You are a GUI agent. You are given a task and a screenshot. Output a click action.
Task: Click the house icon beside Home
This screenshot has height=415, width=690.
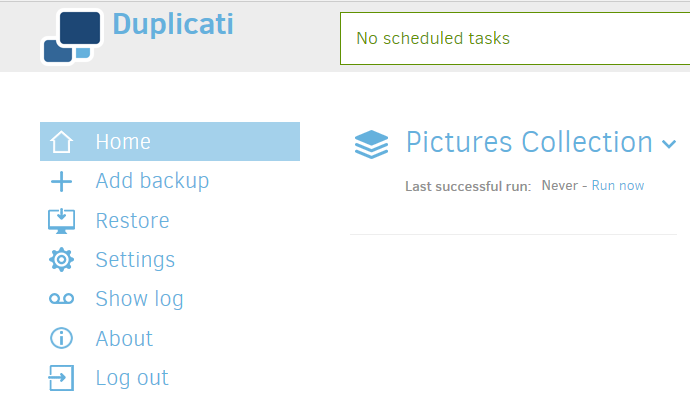(62, 142)
